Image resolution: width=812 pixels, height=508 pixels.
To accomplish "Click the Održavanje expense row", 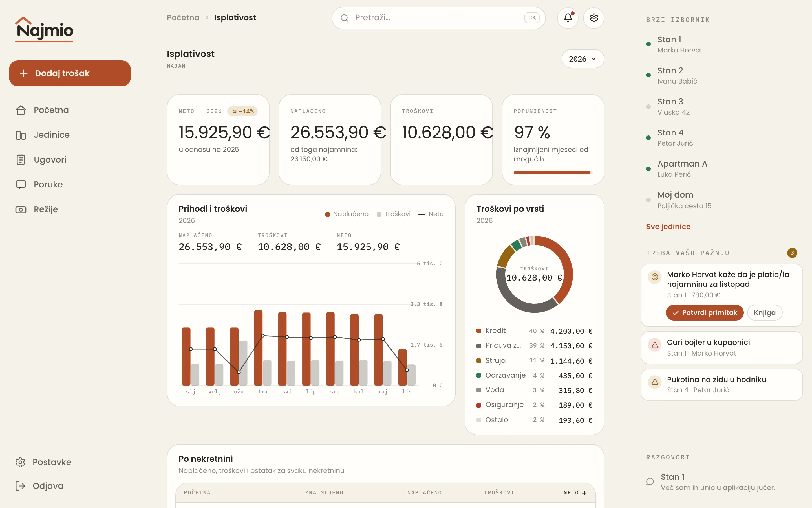I will (x=534, y=375).
